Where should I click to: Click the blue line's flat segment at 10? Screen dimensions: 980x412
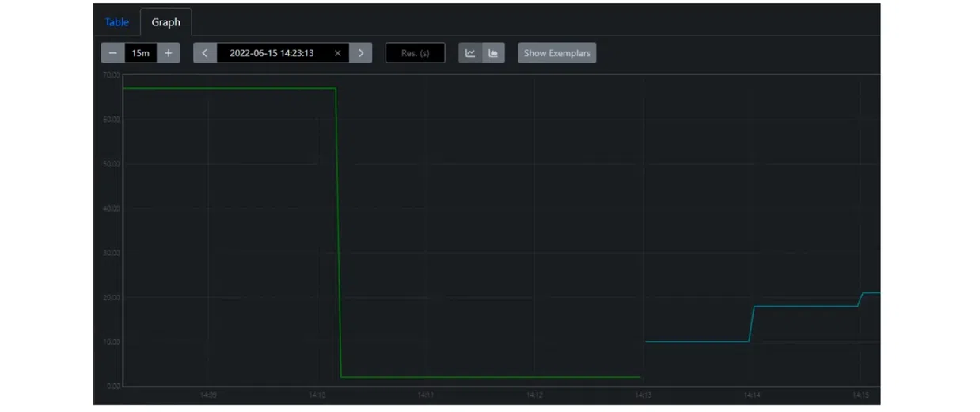tap(697, 341)
